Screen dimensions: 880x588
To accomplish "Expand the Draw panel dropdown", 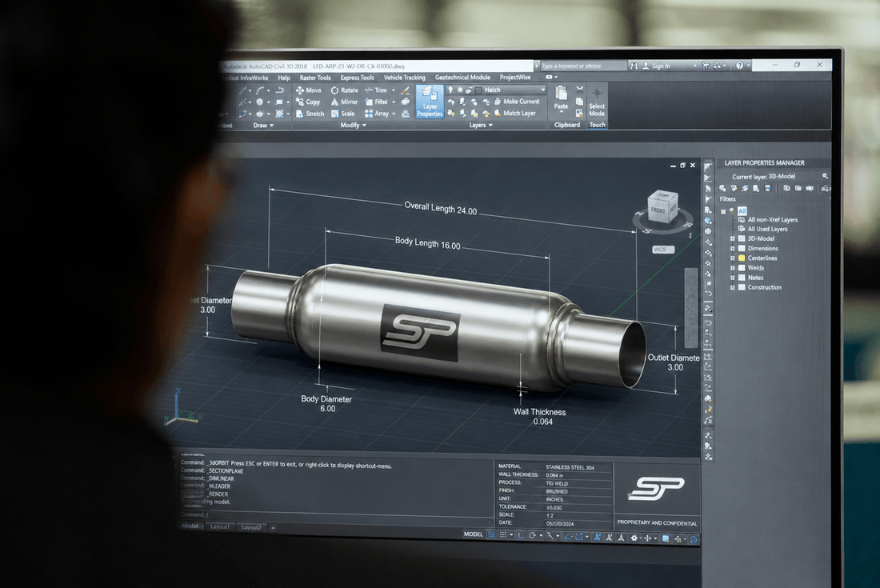I will (272, 125).
